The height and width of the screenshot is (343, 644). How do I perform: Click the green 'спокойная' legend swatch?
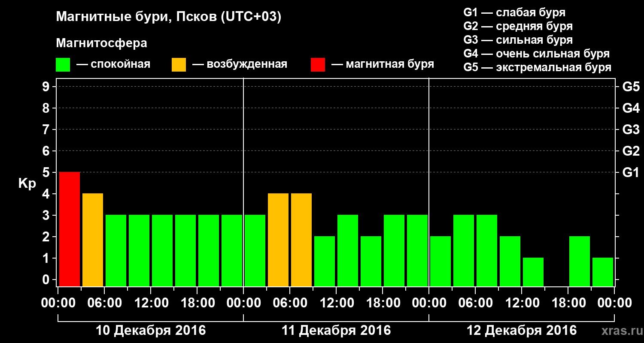pos(63,65)
